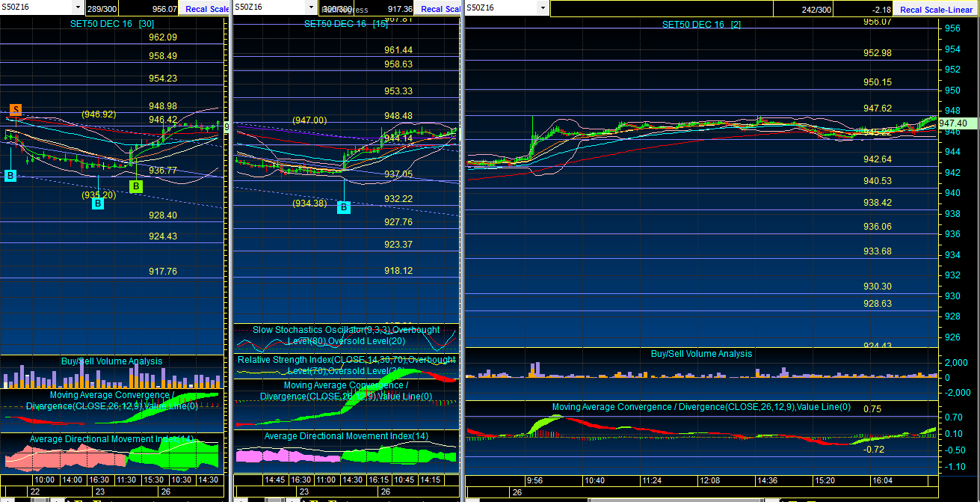This screenshot has height=502, width=980.
Task: Click the 961.44 level label
Action: pyautogui.click(x=398, y=50)
